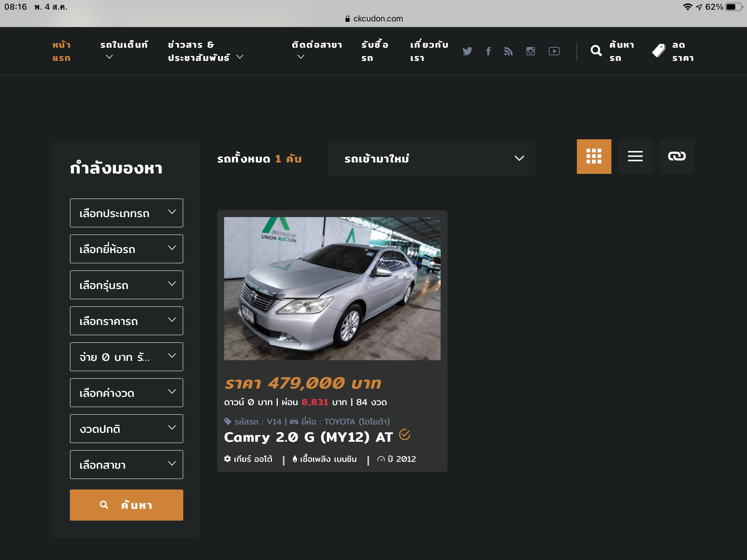This screenshot has height=560, width=747.
Task: Click the YouTube play icon
Action: tap(554, 51)
